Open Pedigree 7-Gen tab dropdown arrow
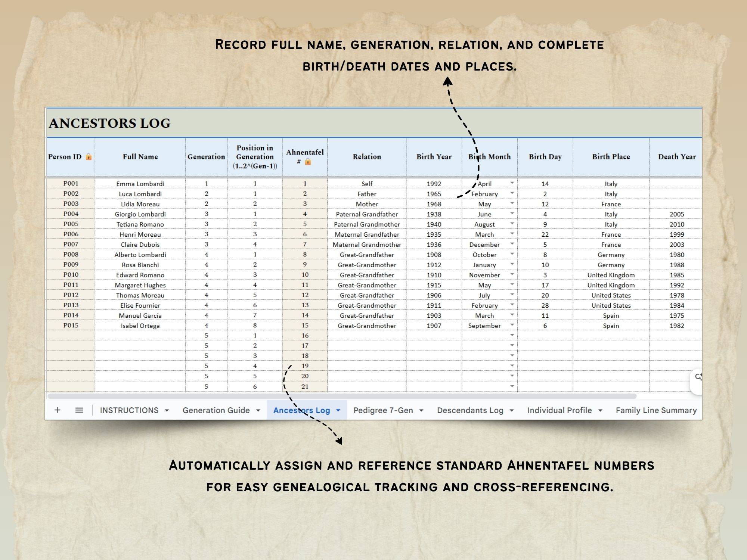Screen dimensions: 747x560 pyautogui.click(x=421, y=410)
